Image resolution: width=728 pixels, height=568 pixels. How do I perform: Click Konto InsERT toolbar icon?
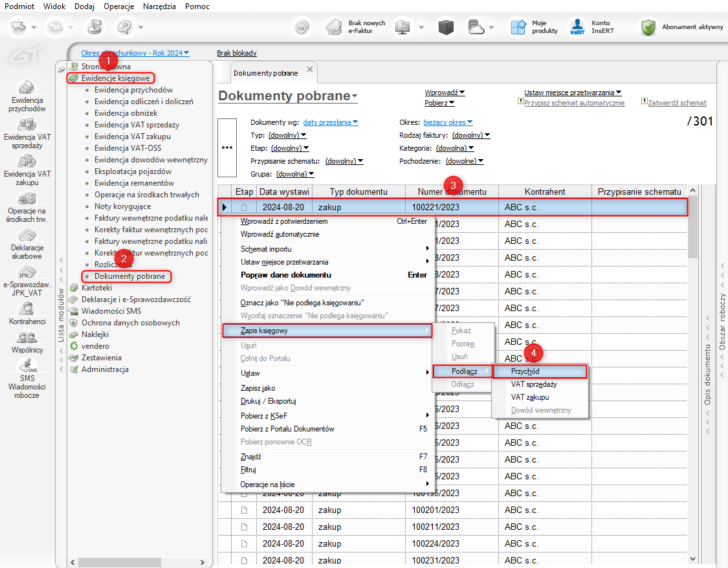tap(577, 27)
